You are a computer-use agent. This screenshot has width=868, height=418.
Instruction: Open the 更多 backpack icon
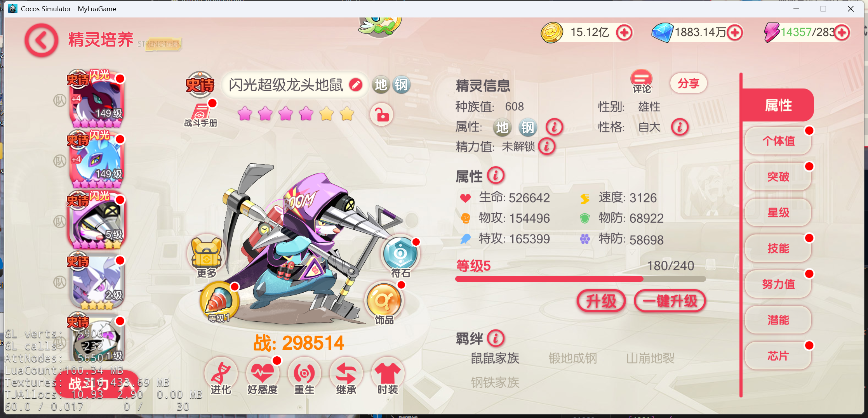[206, 257]
